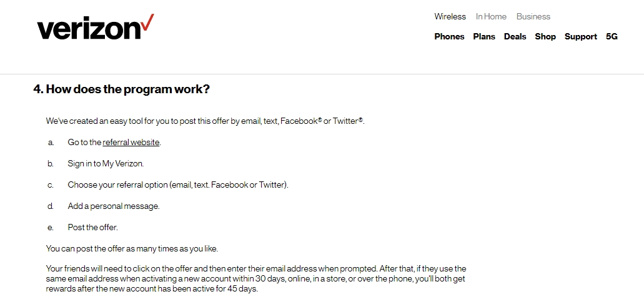Screen dimensions: 644x304
Task: Click the "Add a personal message" step
Action: coord(114,206)
